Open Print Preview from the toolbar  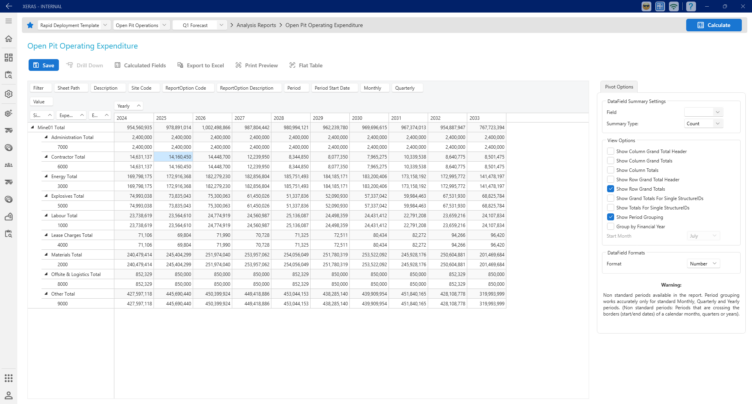pos(257,65)
